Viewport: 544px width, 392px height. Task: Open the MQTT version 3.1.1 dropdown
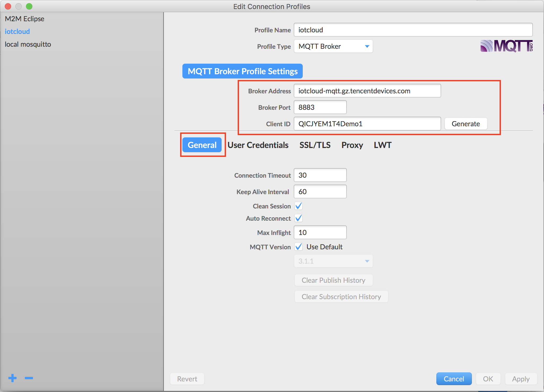pos(333,261)
